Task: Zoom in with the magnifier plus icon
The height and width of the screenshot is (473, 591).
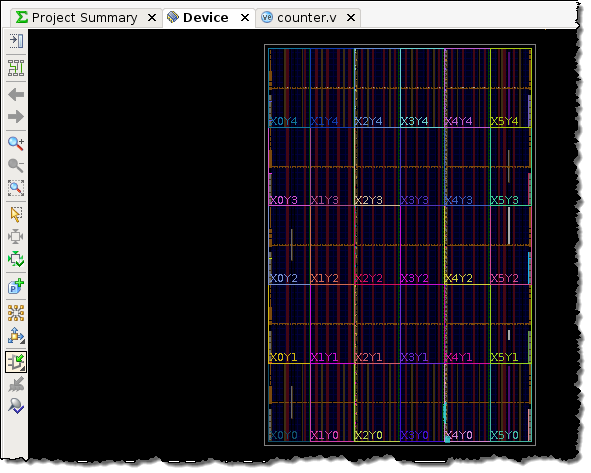Action: click(16, 143)
